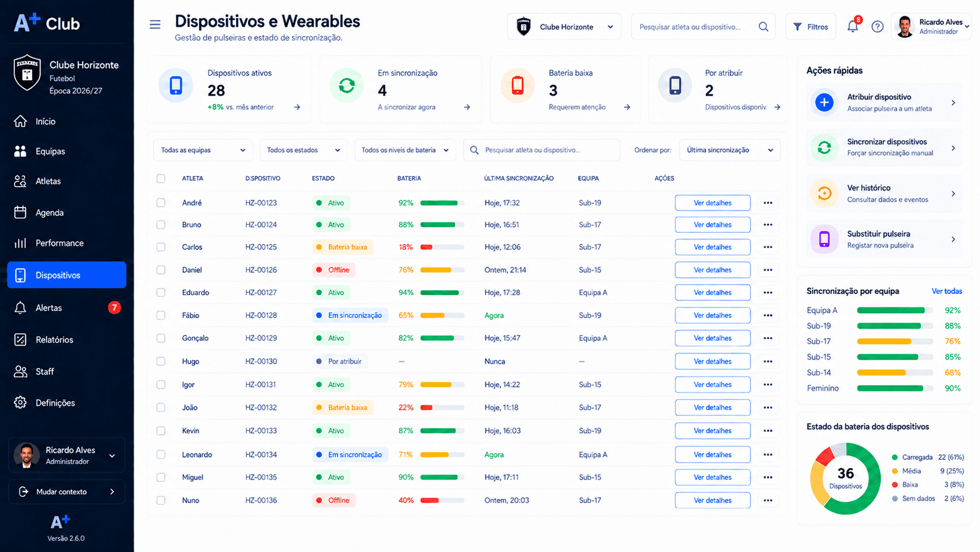
Task: Expand the Ricardo Alves sidebar account menu
Action: pyautogui.click(x=67, y=455)
